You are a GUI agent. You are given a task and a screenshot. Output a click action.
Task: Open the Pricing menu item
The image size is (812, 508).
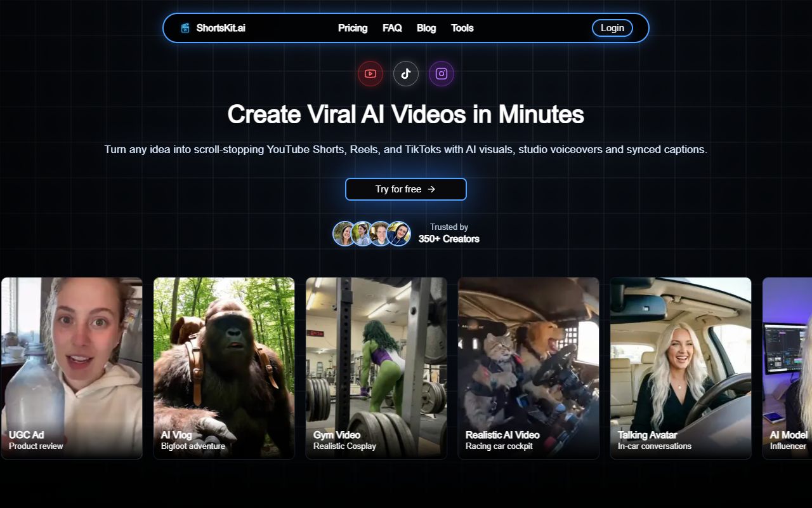click(x=353, y=28)
